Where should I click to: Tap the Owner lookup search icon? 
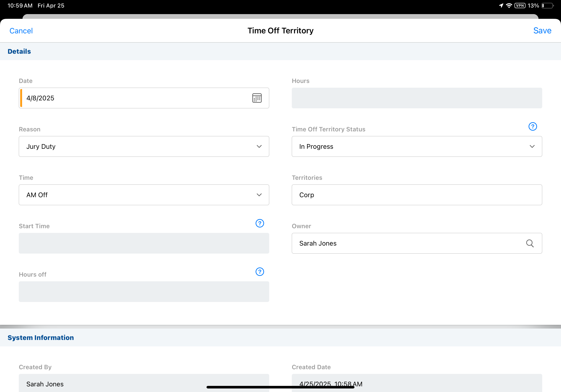coord(530,243)
